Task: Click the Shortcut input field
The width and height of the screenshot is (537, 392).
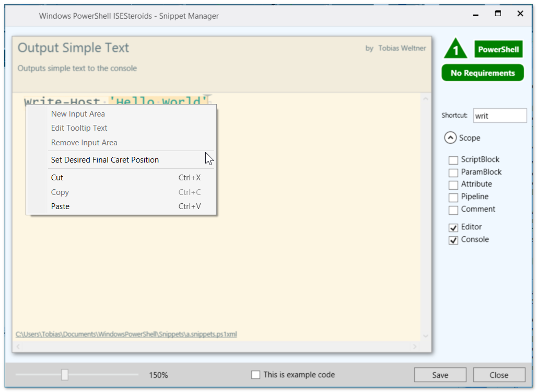Action: (499, 116)
